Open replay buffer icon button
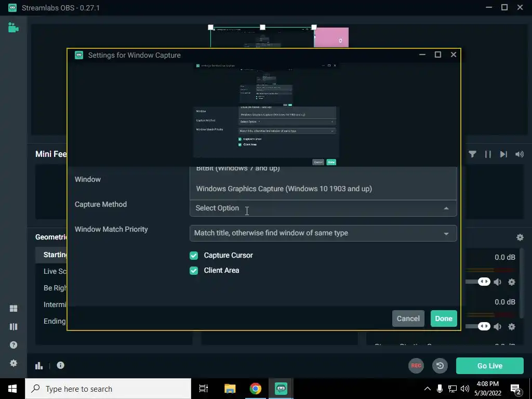Viewport: 532px width, 399px height. pos(440,366)
